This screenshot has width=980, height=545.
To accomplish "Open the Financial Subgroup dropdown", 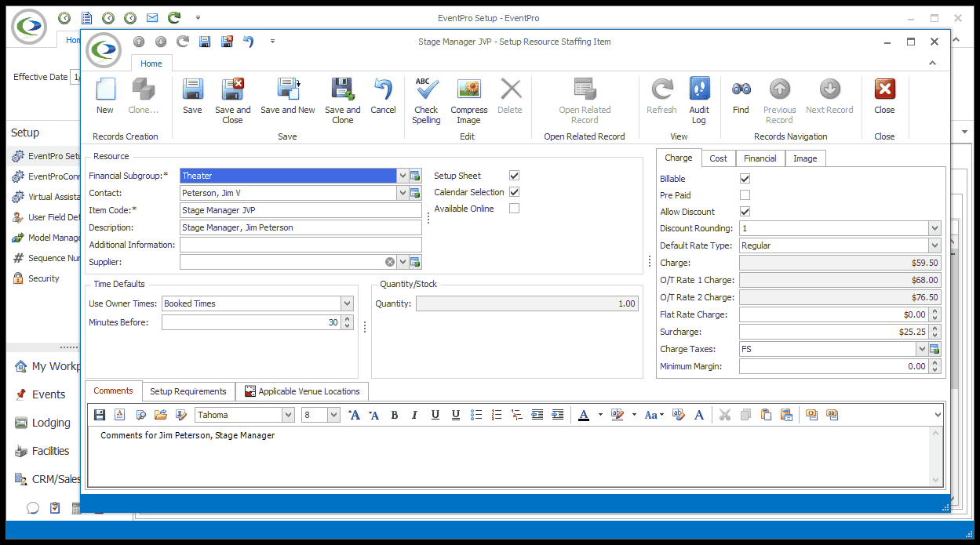I will (403, 176).
